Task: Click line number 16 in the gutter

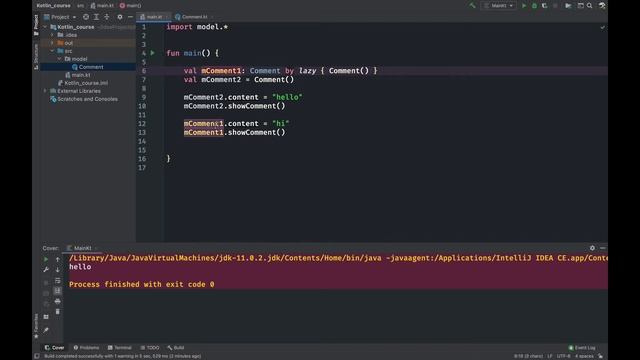Action: (x=142, y=159)
